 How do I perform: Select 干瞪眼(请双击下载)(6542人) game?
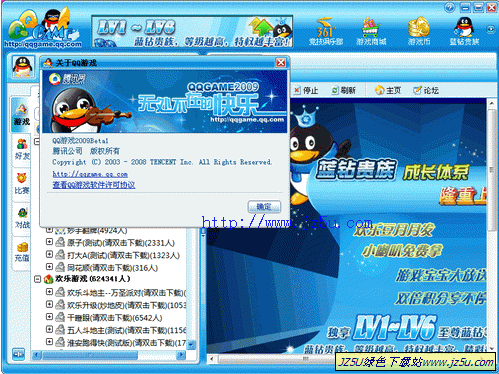pyautogui.click(x=115, y=318)
